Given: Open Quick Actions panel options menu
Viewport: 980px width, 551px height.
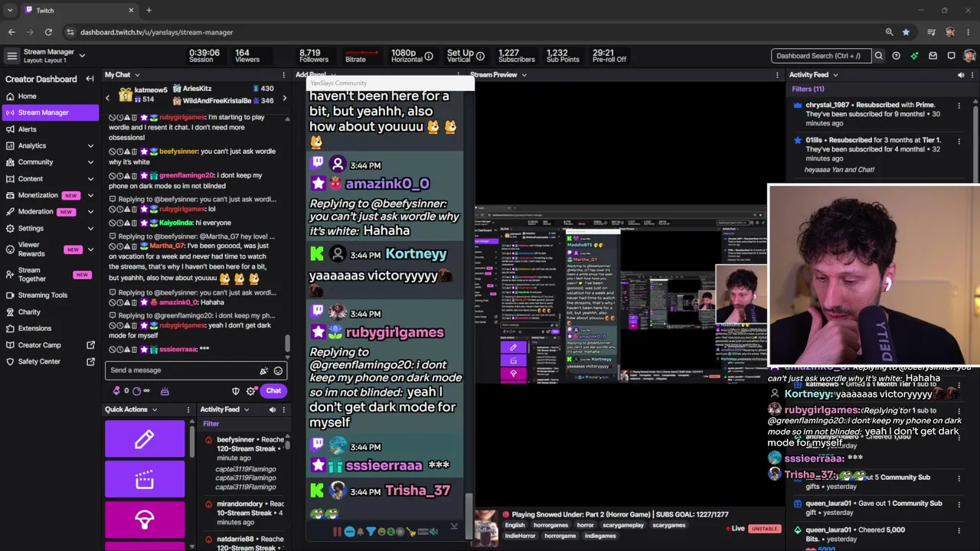Looking at the screenshot, I should (188, 410).
